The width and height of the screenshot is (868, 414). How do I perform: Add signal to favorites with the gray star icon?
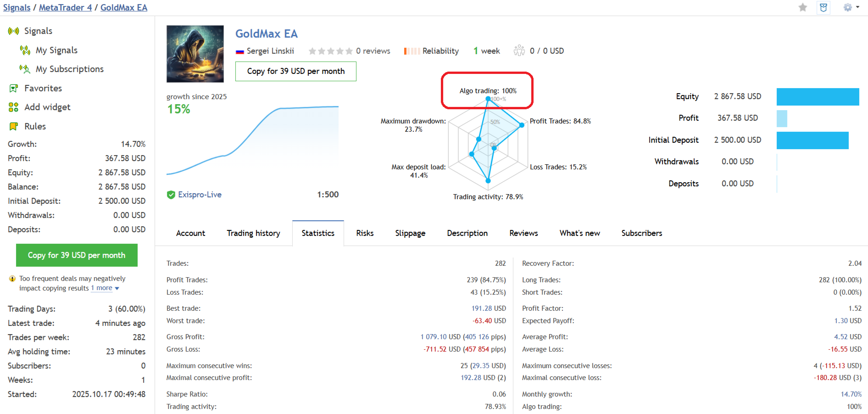pos(802,7)
